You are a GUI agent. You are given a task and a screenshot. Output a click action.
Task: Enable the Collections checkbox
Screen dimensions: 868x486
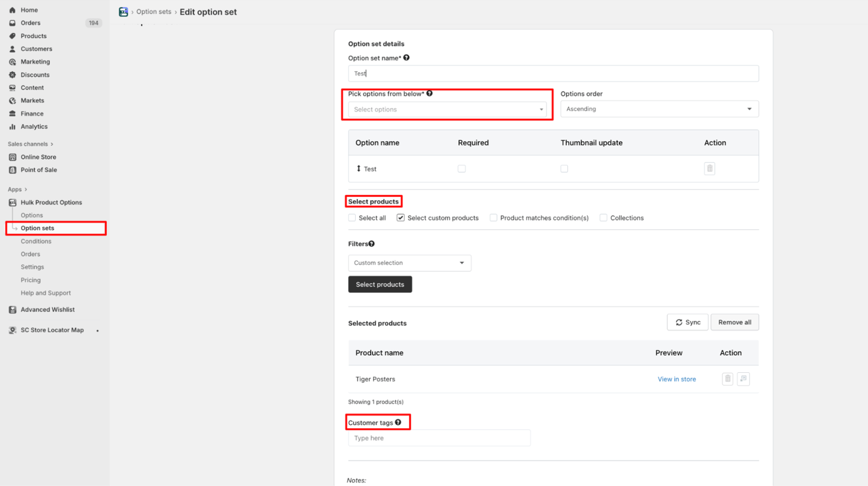click(x=603, y=218)
